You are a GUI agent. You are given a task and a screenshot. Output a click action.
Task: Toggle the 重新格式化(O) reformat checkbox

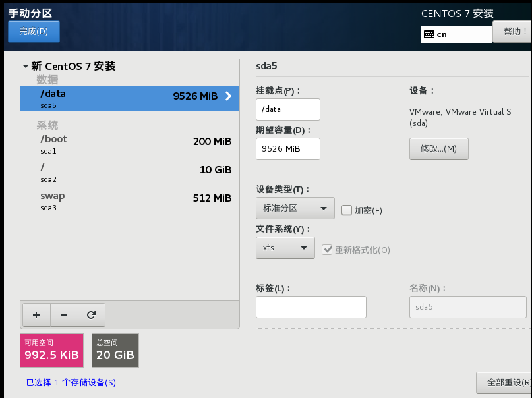point(327,250)
